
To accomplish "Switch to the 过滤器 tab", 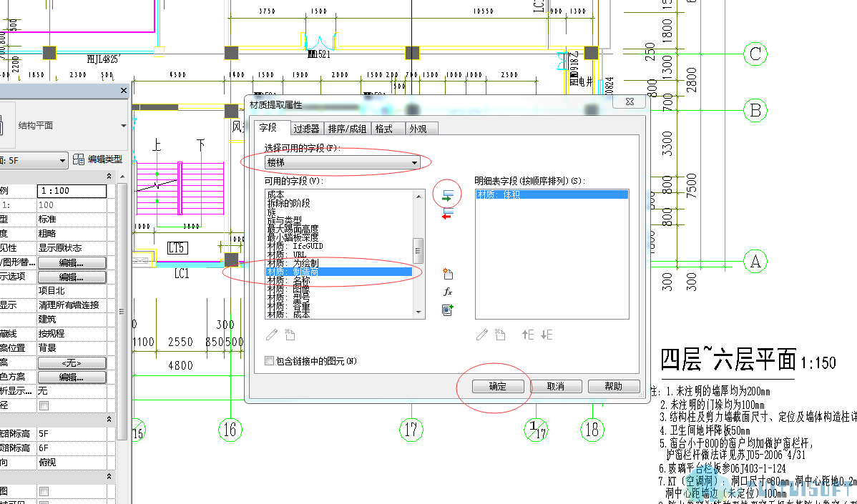I will tap(306, 129).
